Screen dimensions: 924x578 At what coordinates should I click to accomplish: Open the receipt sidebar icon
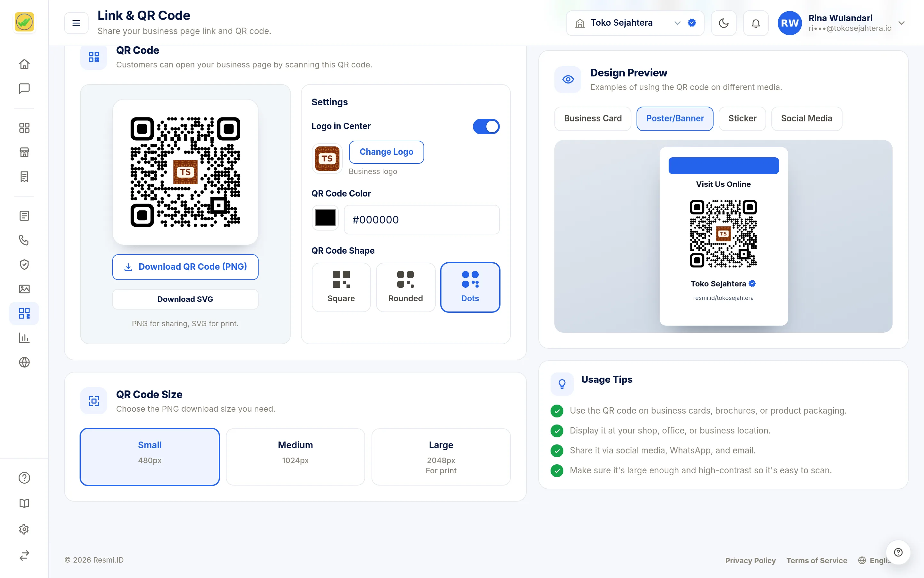(x=24, y=177)
